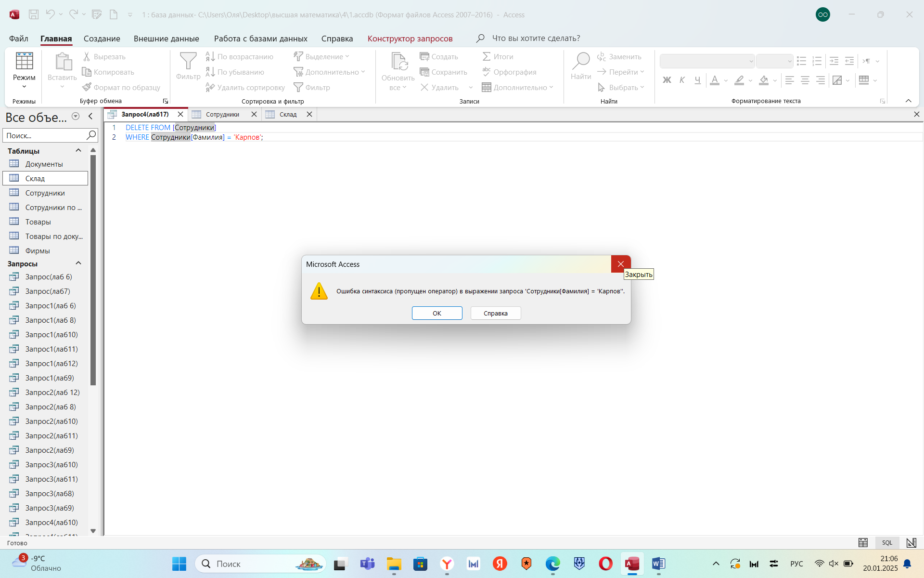Click the Что вы хотите сделать box
Screen dimensions: 924x578
(x=536, y=38)
